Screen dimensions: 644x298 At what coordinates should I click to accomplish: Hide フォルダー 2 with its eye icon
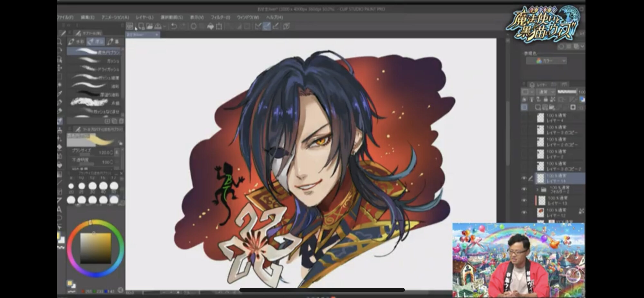click(524, 189)
